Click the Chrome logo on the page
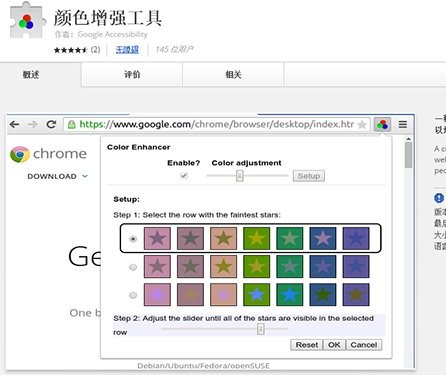Viewport: 446px width, 375px height. pos(20,154)
